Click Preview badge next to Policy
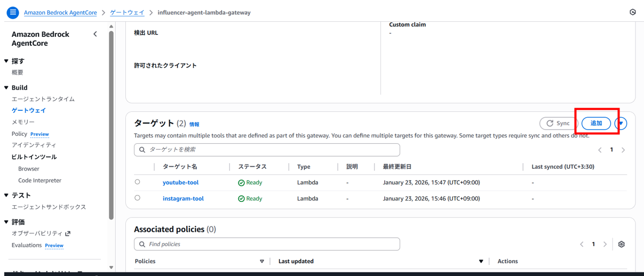 coord(39,134)
